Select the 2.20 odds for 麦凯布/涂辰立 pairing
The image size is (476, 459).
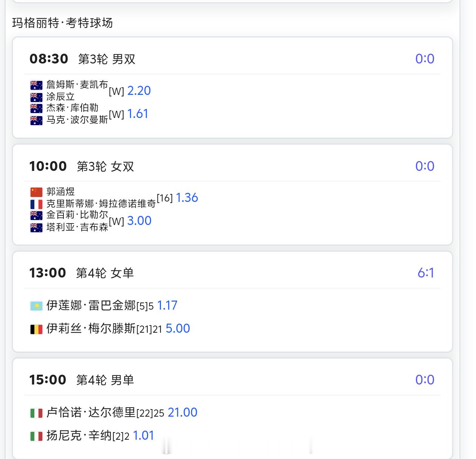[x=139, y=91]
